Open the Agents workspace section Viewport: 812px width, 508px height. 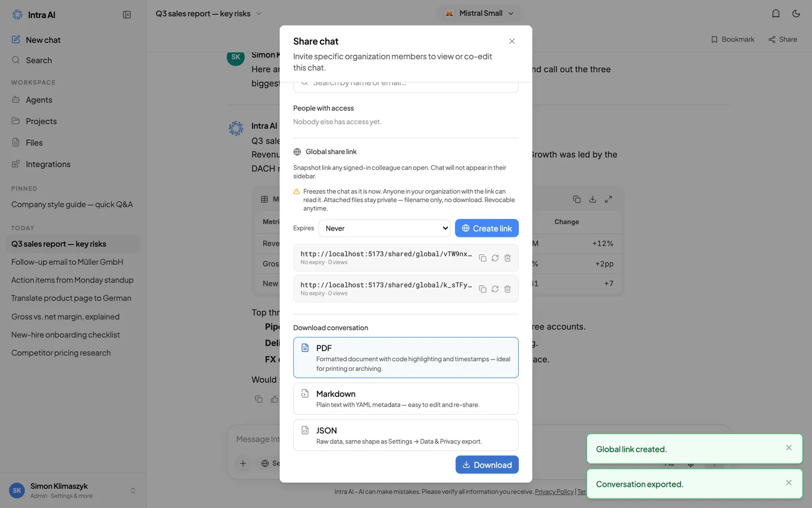pyautogui.click(x=73, y=100)
